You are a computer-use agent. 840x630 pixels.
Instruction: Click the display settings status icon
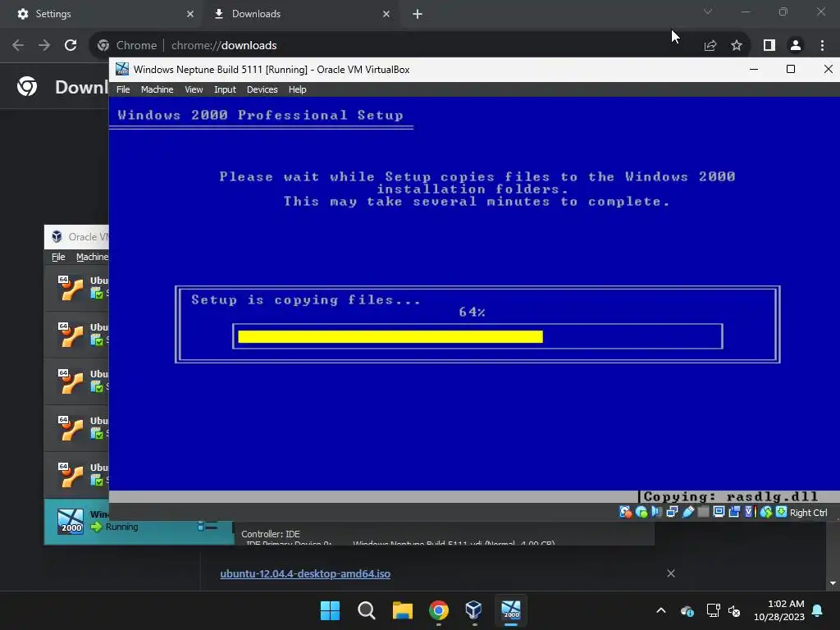(x=719, y=512)
